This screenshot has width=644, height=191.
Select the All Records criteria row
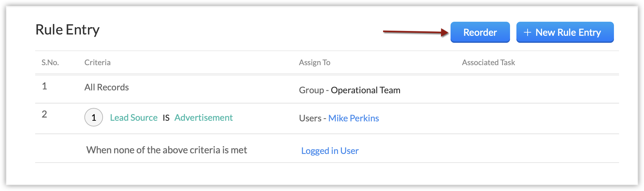click(106, 87)
